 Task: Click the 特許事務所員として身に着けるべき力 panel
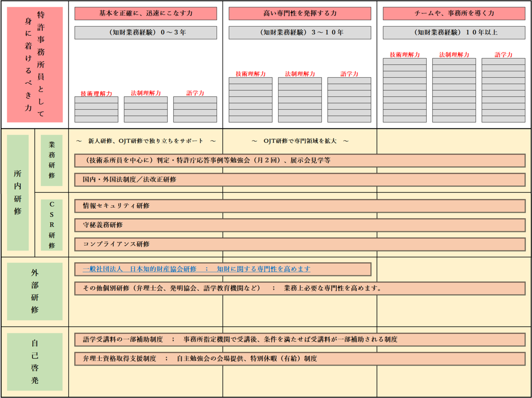tap(35, 64)
